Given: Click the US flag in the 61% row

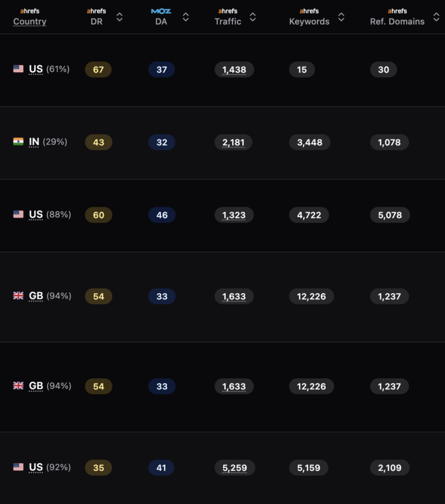Looking at the screenshot, I should click(x=19, y=69).
